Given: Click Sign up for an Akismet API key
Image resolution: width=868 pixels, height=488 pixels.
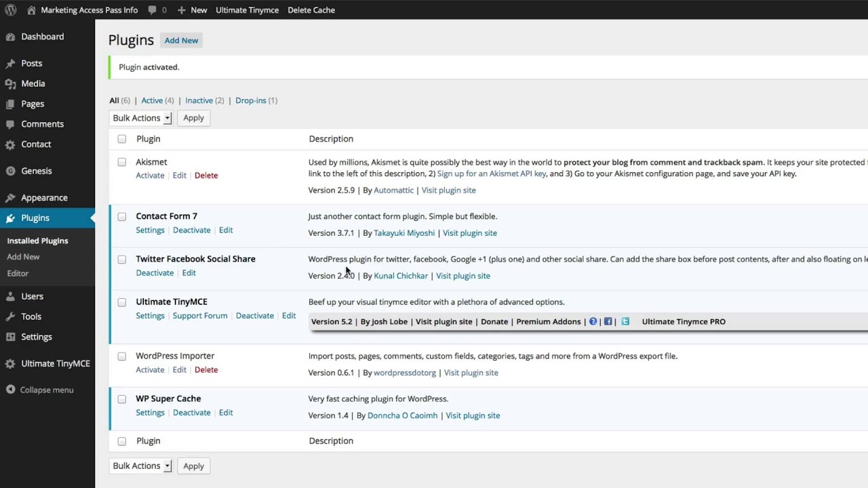Looking at the screenshot, I should [492, 174].
